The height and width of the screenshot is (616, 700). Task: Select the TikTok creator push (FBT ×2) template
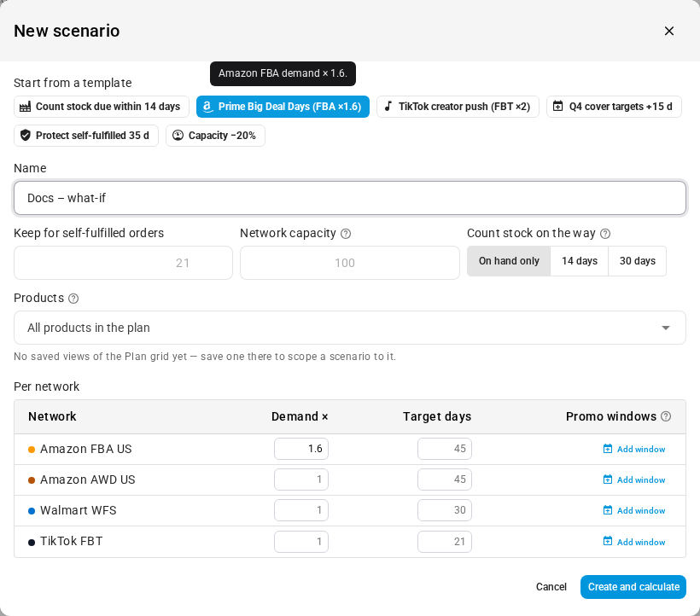[458, 107]
